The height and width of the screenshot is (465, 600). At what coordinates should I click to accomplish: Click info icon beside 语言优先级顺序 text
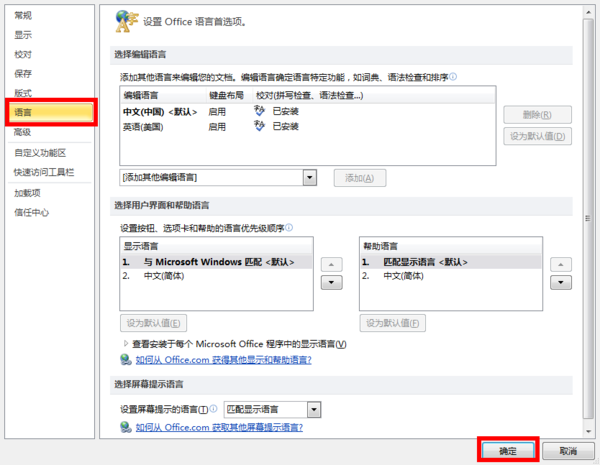point(289,227)
